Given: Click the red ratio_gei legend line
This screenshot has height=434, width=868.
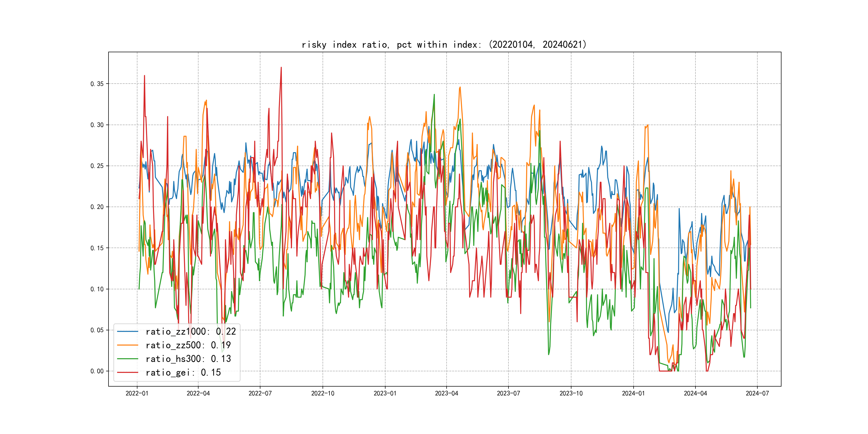Looking at the screenshot, I should [127, 372].
